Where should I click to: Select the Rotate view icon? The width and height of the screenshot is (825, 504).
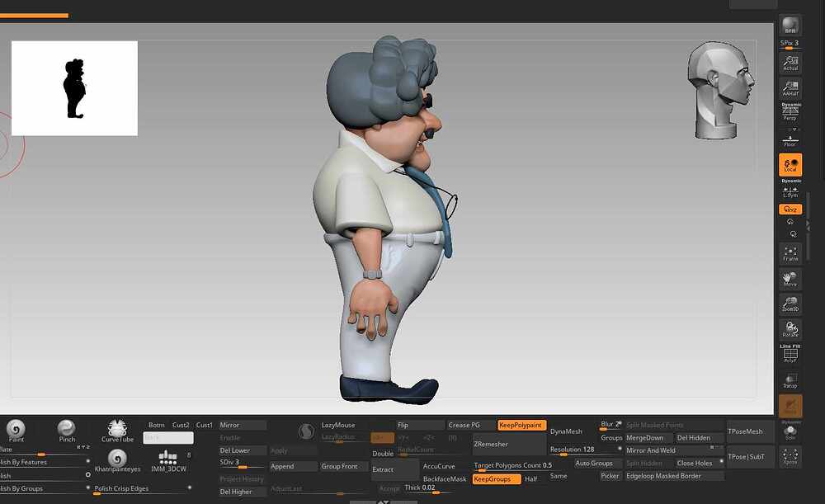coord(790,329)
